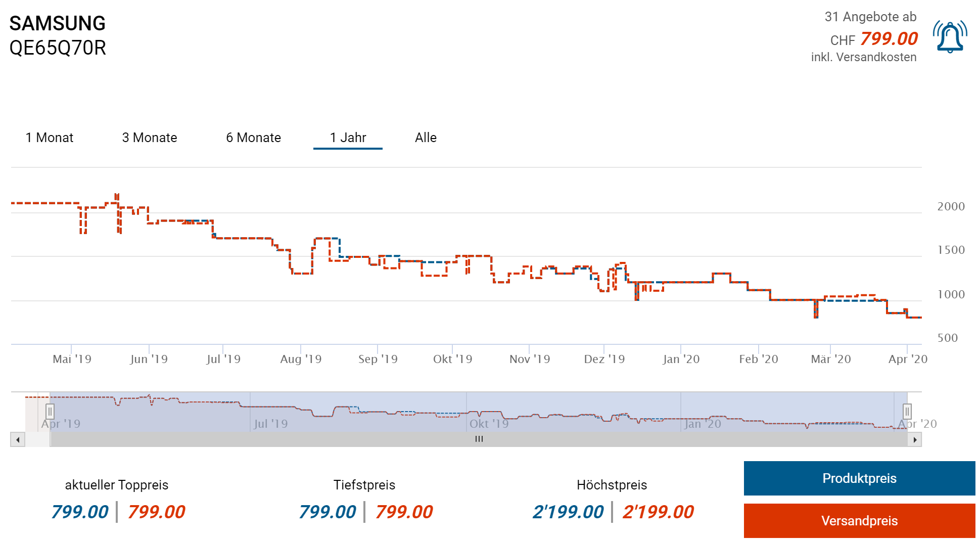Select the 1 Monat time range

click(50, 138)
